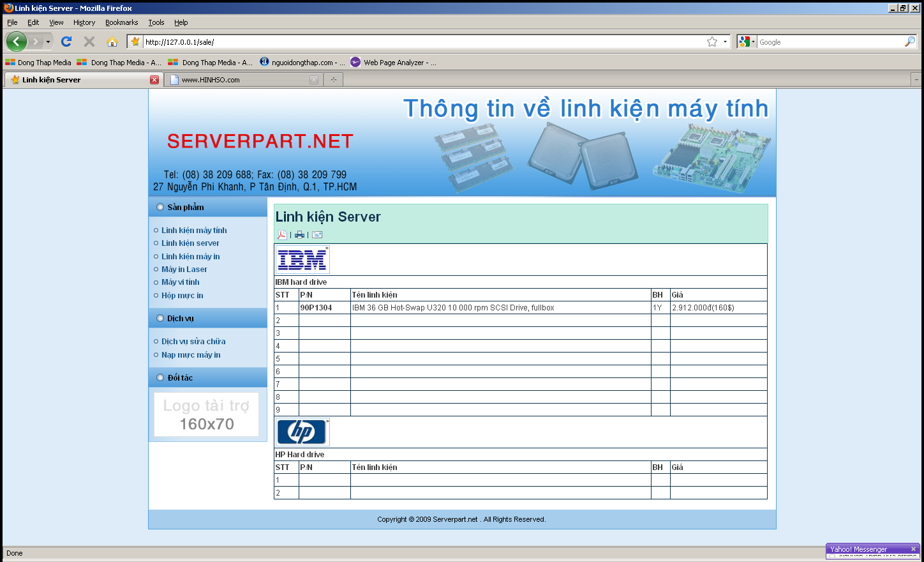This screenshot has height=562, width=924.
Task: Open Web Page Analyzer bookmark
Action: pyautogui.click(x=394, y=63)
